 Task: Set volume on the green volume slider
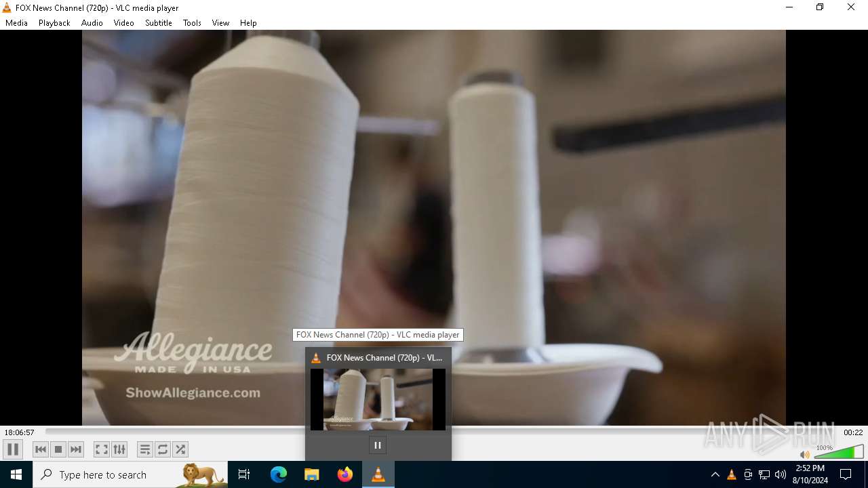pos(839,452)
